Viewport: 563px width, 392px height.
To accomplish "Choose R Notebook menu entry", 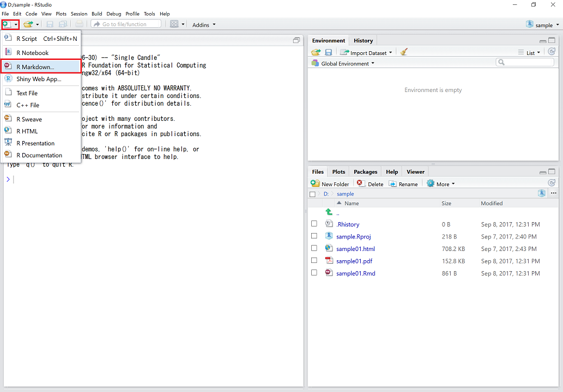I will click(x=41, y=53).
